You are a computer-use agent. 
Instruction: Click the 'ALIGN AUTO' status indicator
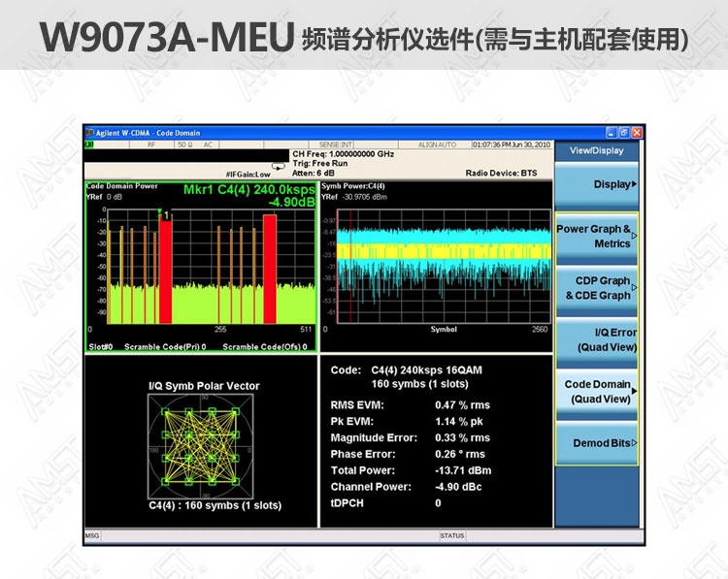point(437,145)
